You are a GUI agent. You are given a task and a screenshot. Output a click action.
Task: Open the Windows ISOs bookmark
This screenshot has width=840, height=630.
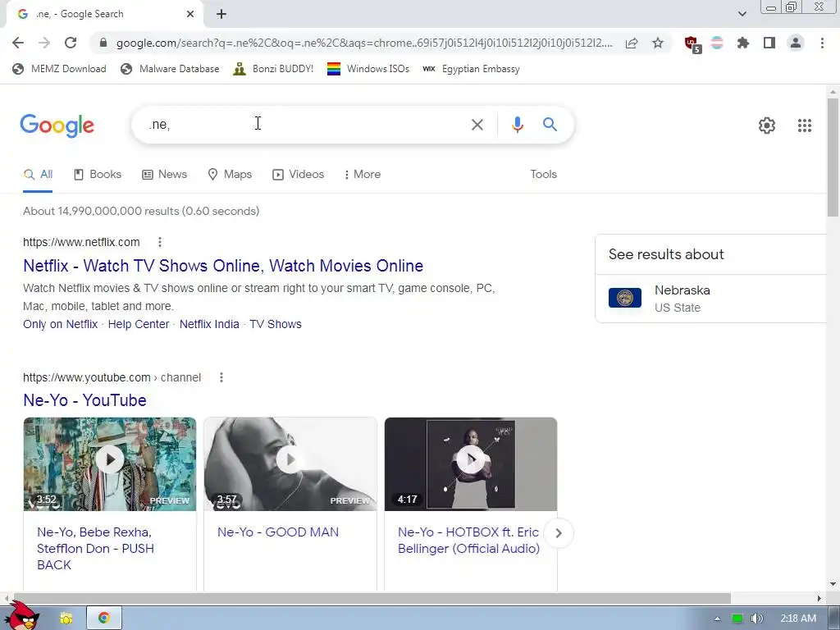click(368, 69)
